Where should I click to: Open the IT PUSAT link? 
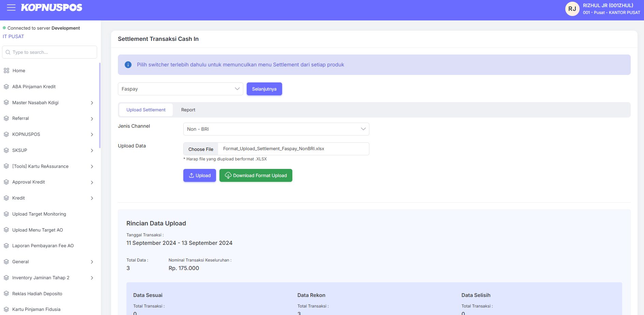click(x=13, y=36)
